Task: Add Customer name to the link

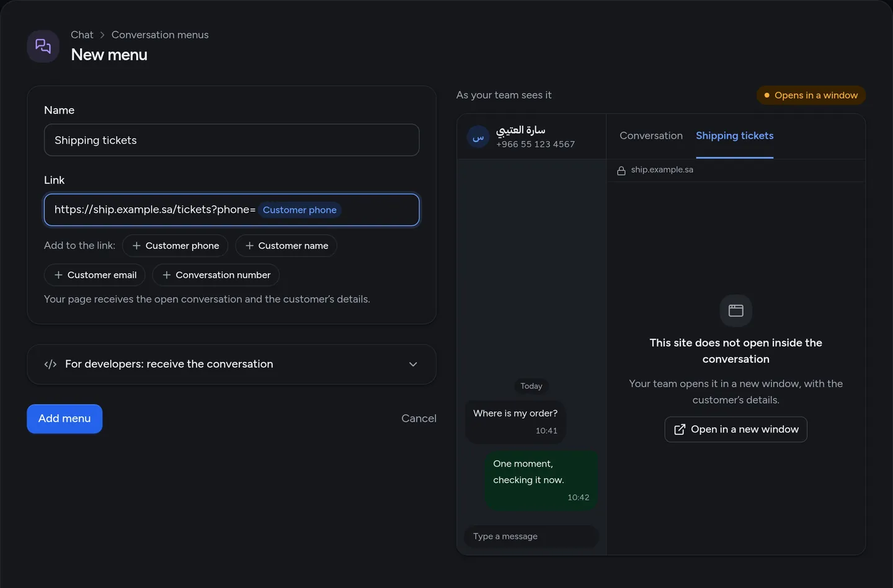Action: click(x=287, y=246)
